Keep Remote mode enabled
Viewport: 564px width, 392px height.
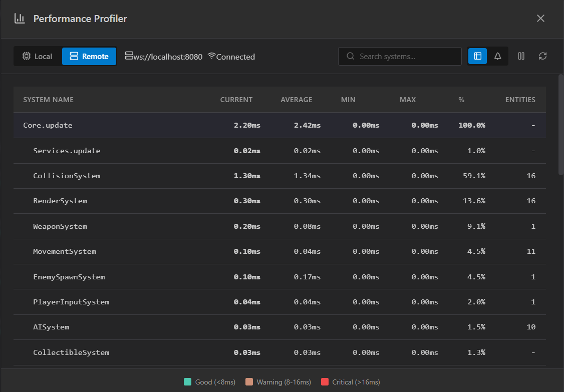click(x=89, y=56)
